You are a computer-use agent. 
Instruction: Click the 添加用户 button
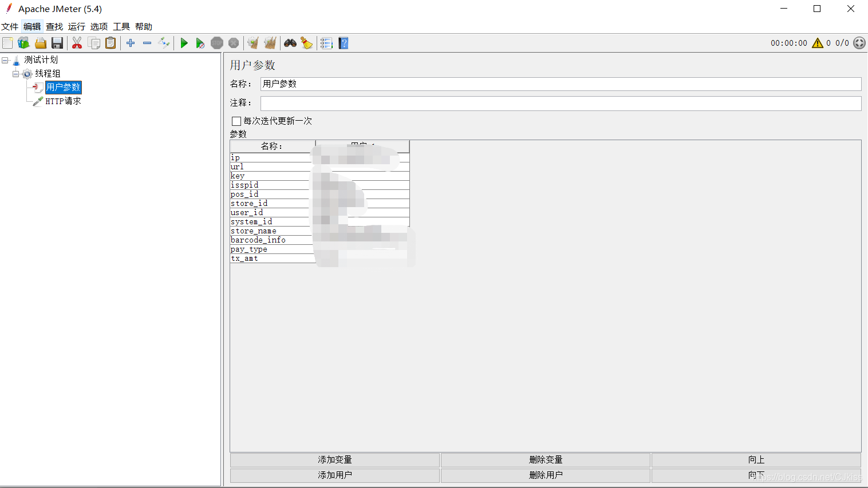[x=335, y=475]
